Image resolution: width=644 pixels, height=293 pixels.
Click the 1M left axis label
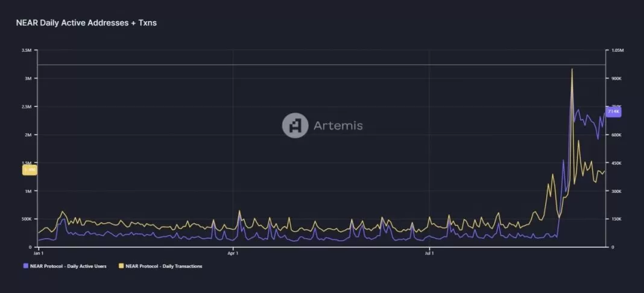(x=28, y=191)
